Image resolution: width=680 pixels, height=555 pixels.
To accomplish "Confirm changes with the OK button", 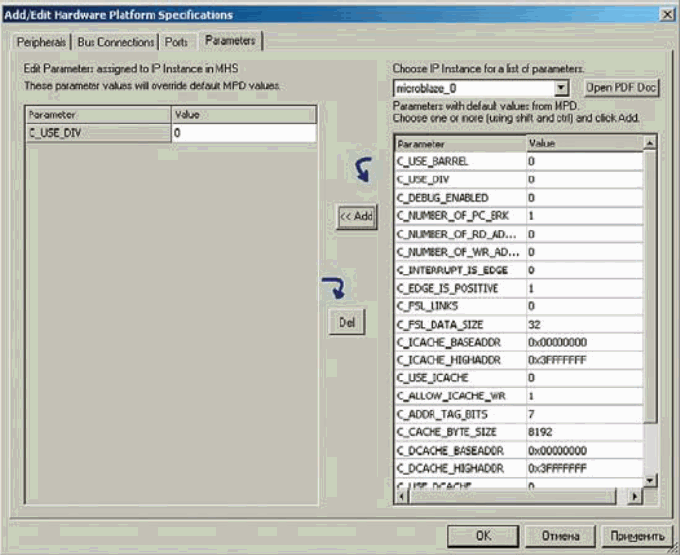I will point(483,535).
